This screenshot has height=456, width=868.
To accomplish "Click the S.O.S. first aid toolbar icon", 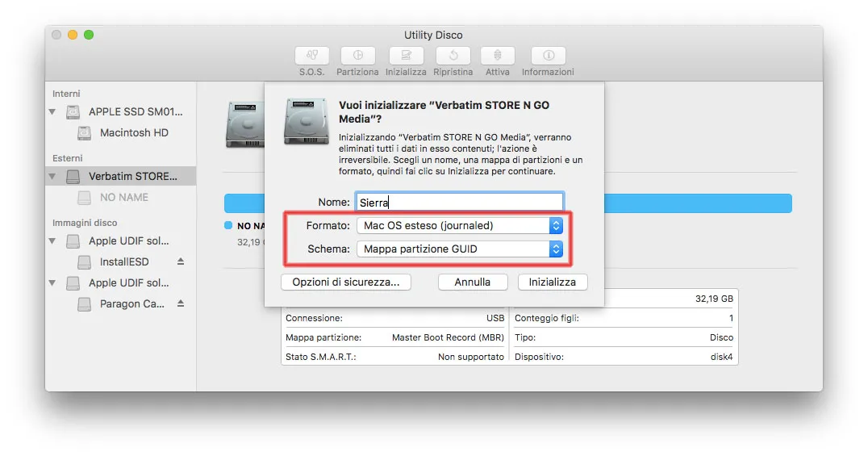I will coord(311,56).
